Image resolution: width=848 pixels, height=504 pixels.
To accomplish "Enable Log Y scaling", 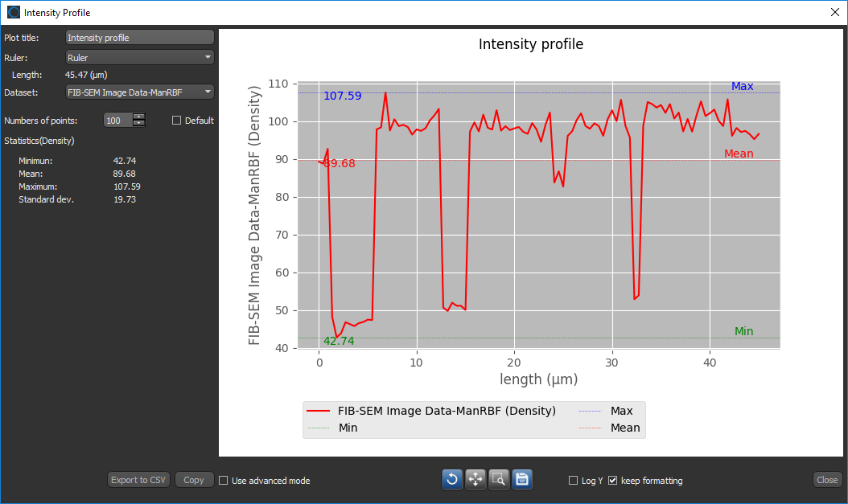I will pyautogui.click(x=573, y=480).
